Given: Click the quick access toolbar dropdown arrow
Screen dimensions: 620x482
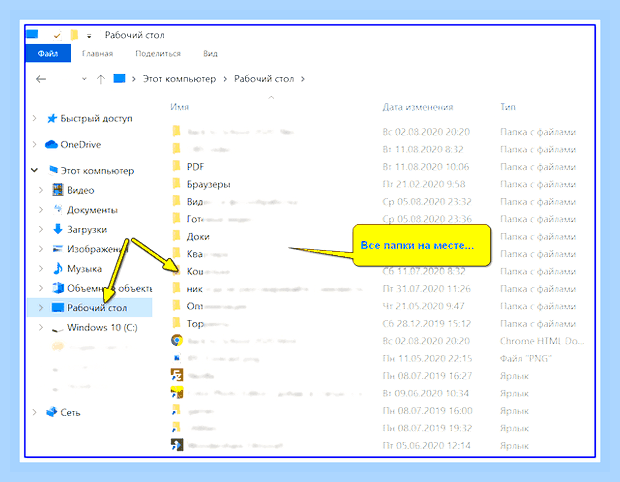Looking at the screenshot, I should (x=89, y=36).
